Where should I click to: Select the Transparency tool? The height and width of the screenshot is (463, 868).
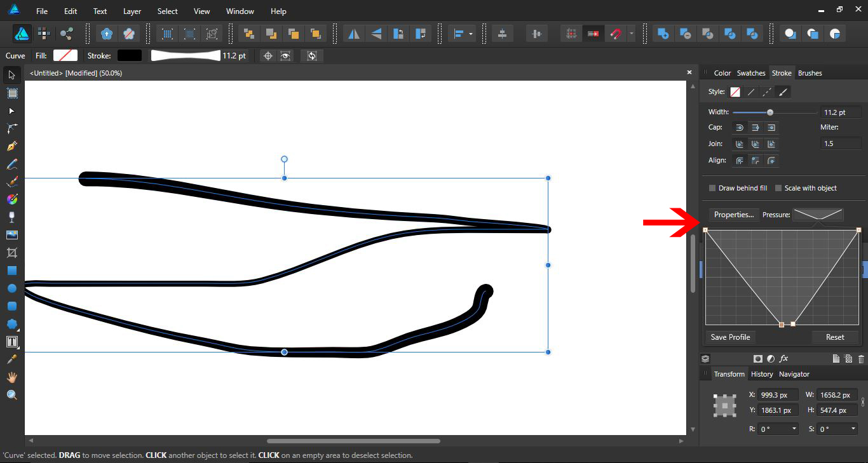[x=11, y=217]
